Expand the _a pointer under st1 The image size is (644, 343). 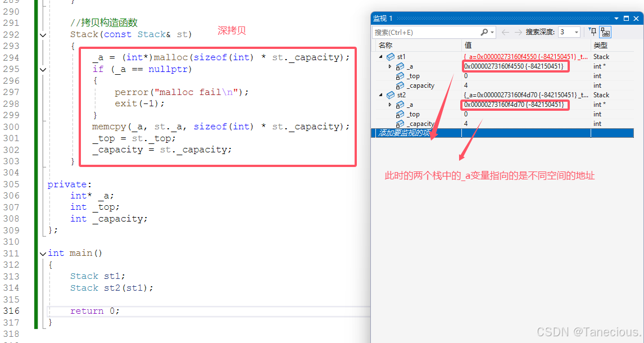pyautogui.click(x=390, y=66)
